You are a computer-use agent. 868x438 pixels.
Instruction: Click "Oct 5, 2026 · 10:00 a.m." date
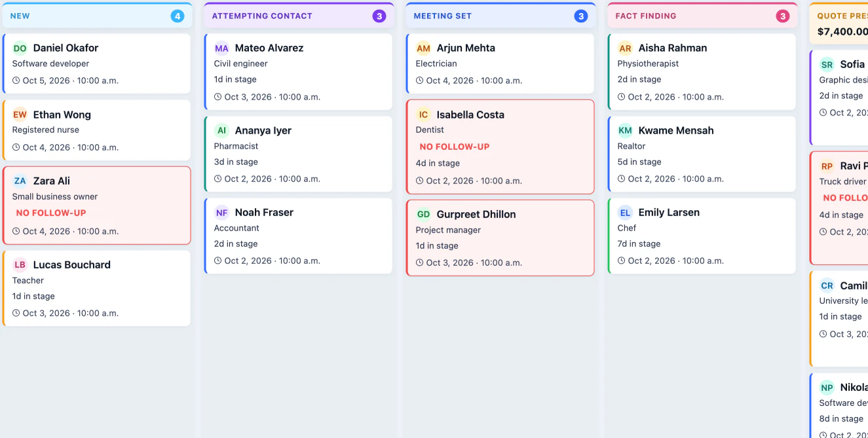point(71,81)
